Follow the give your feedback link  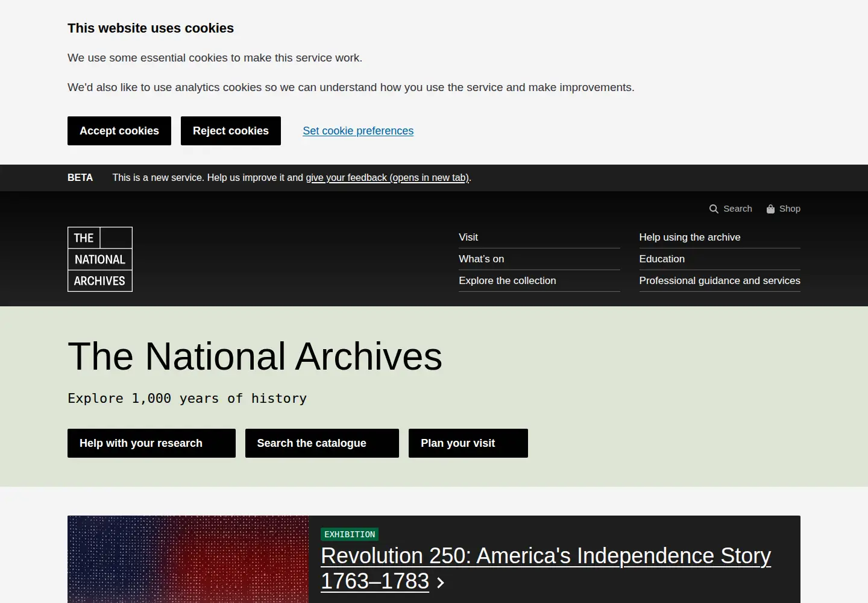tap(388, 178)
